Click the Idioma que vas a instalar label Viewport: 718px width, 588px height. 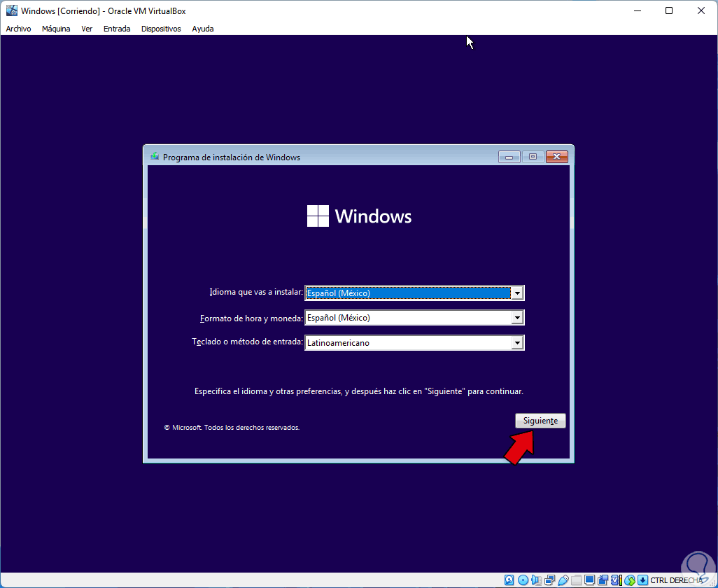[256, 292]
